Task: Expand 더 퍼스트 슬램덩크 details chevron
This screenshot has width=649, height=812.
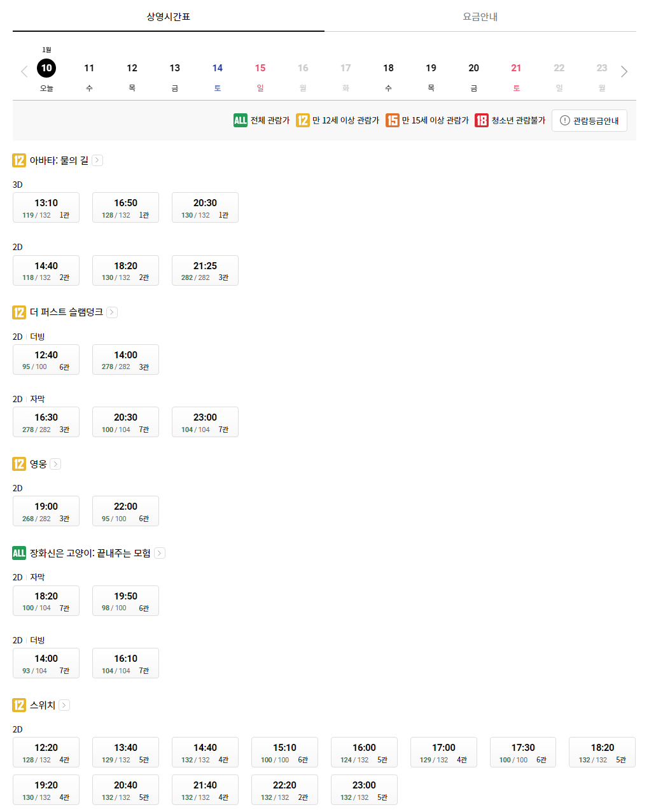Action: (x=112, y=312)
